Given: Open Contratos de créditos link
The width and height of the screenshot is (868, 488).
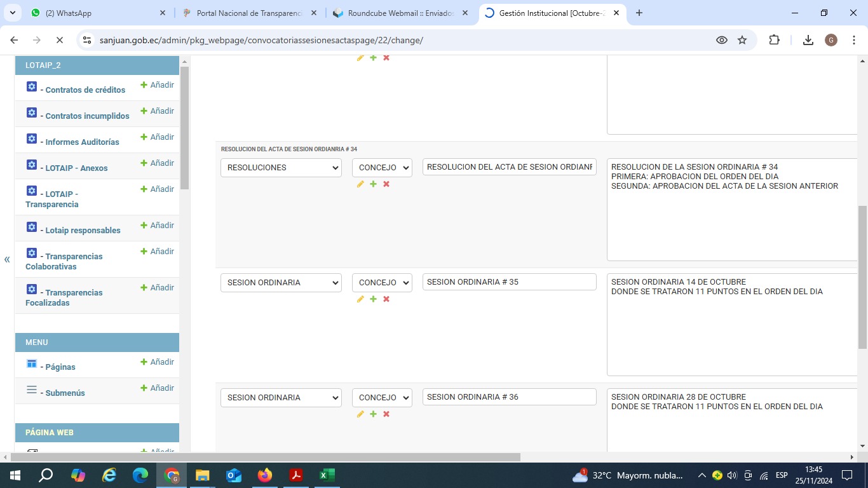Looking at the screenshot, I should click(x=85, y=90).
